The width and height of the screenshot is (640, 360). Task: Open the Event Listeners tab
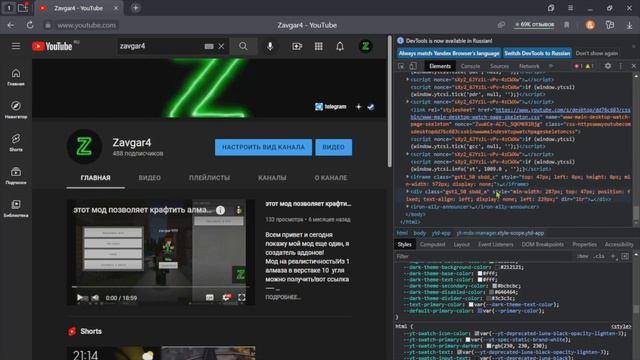(496, 244)
